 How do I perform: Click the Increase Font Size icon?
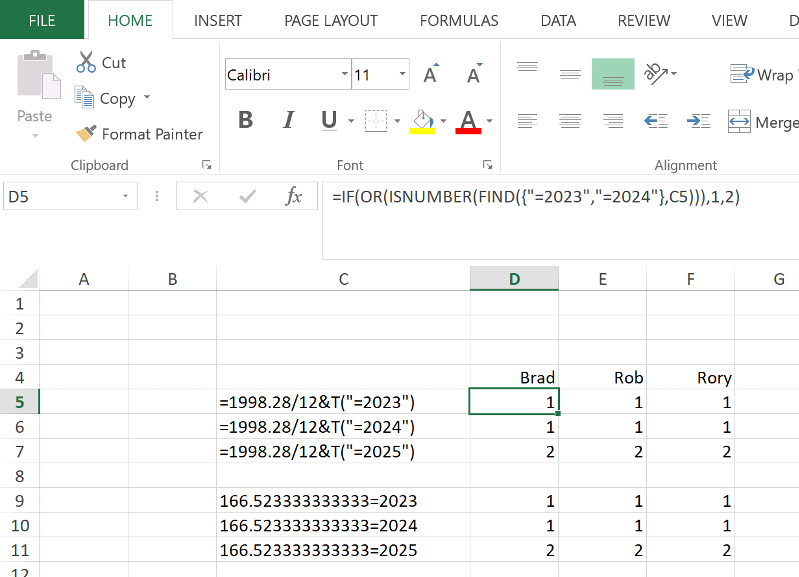[431, 75]
